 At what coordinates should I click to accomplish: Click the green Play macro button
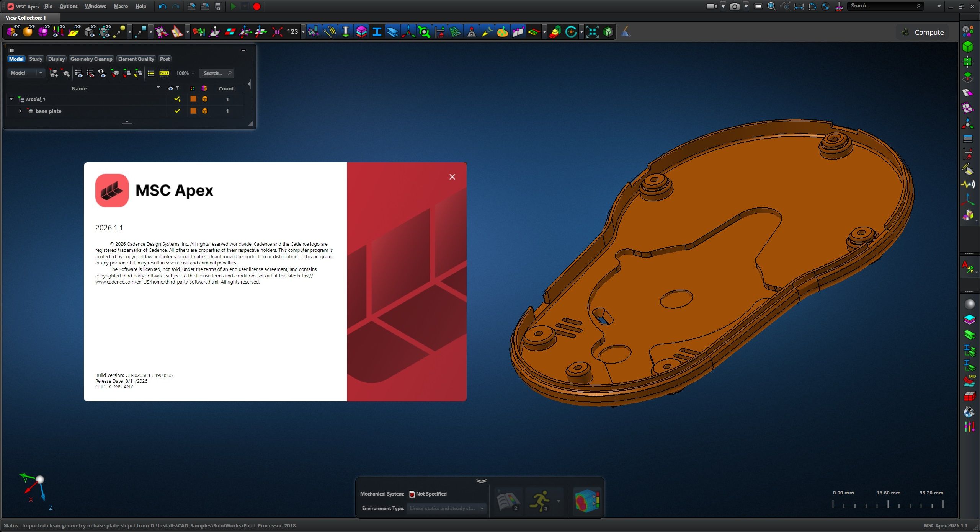233,7
